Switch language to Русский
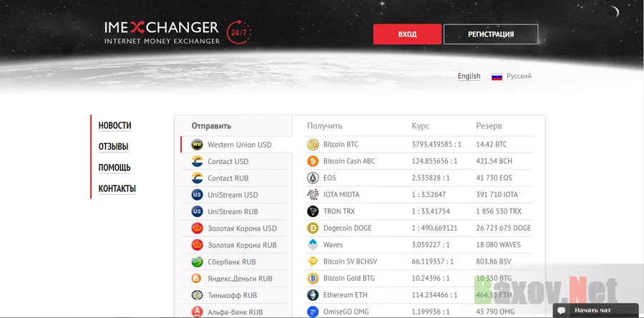644x318 pixels. 519,76
